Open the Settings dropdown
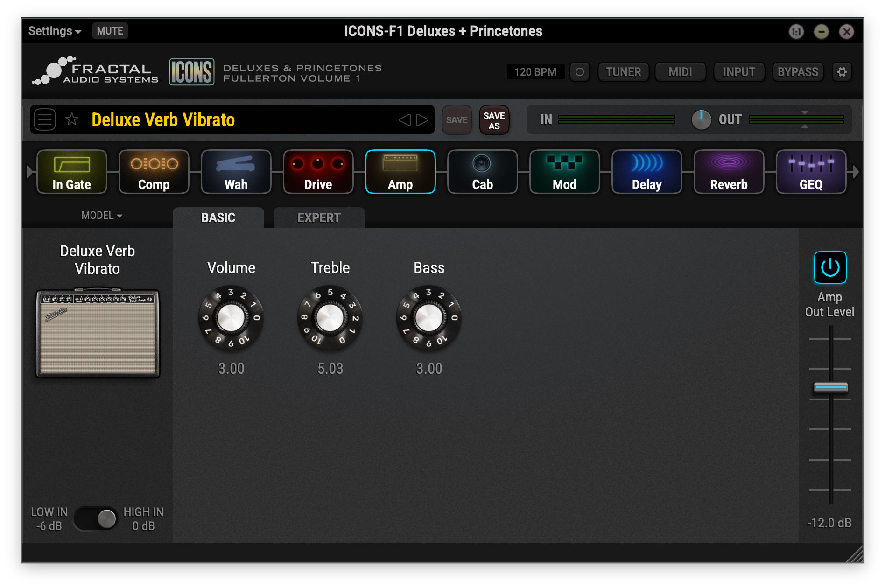Screen dimensions: 885x588 coord(53,31)
